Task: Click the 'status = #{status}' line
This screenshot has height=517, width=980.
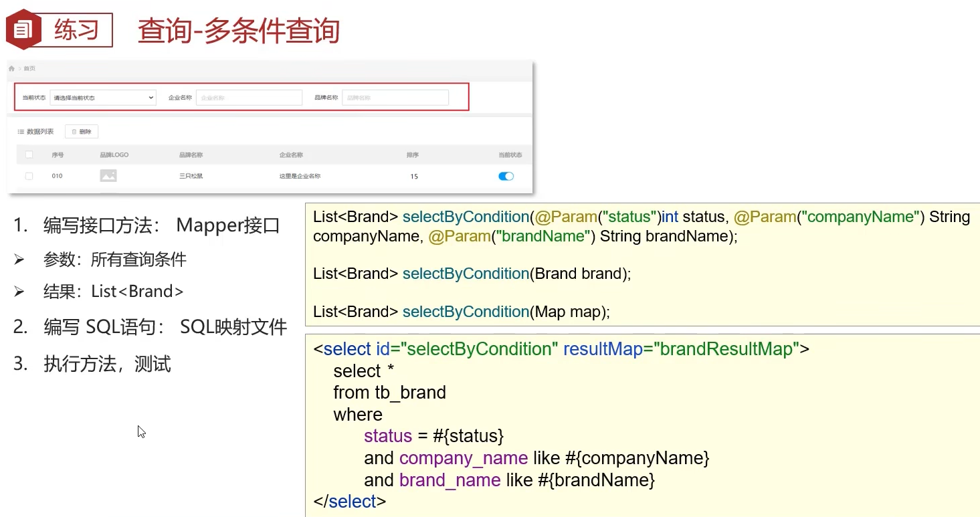Action: [433, 436]
